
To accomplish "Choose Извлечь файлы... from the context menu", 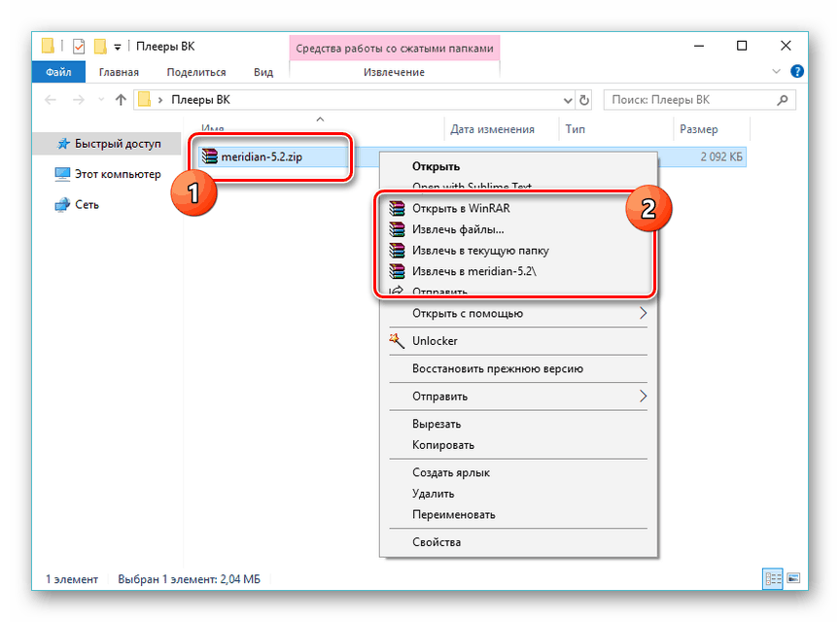I will pos(458,229).
